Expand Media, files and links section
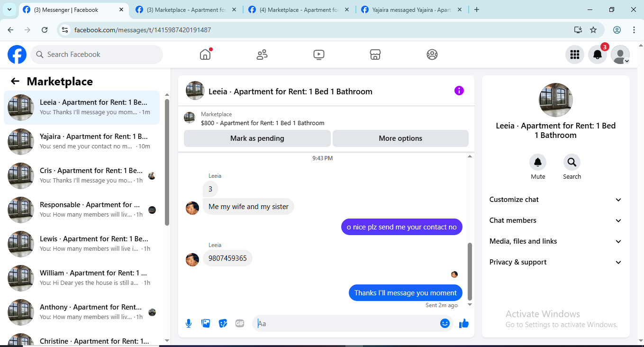644x347 pixels. [555, 241]
